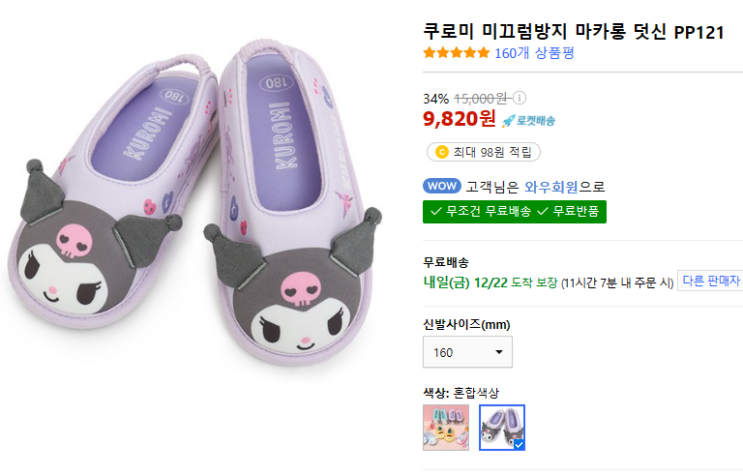Click the blue selected-check on purple thumbnail
This screenshot has height=475, width=743.
(517, 443)
